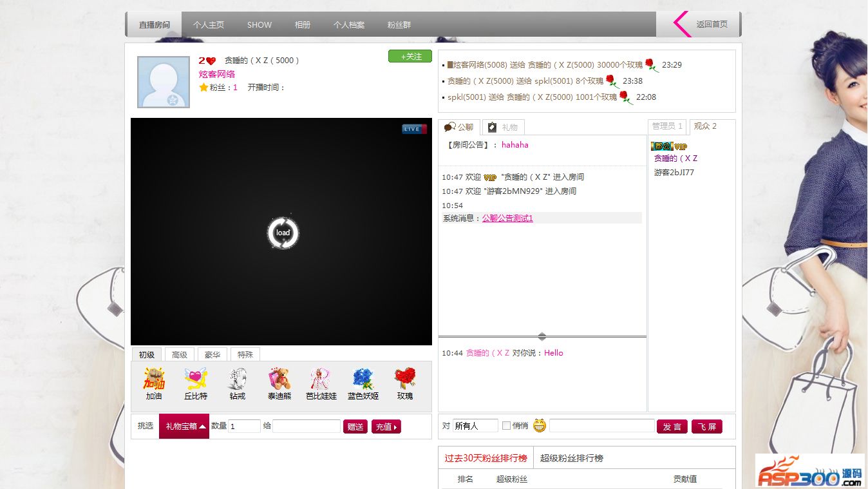Open the smiley emoji picker

539,426
